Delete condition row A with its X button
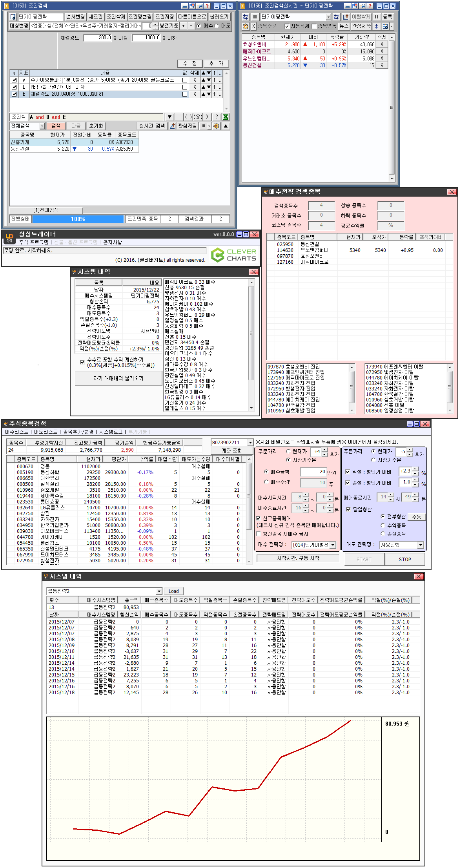 195,80
